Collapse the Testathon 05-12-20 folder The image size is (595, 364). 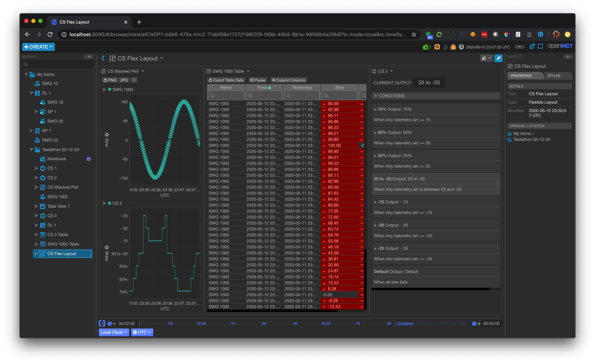[x=31, y=149]
